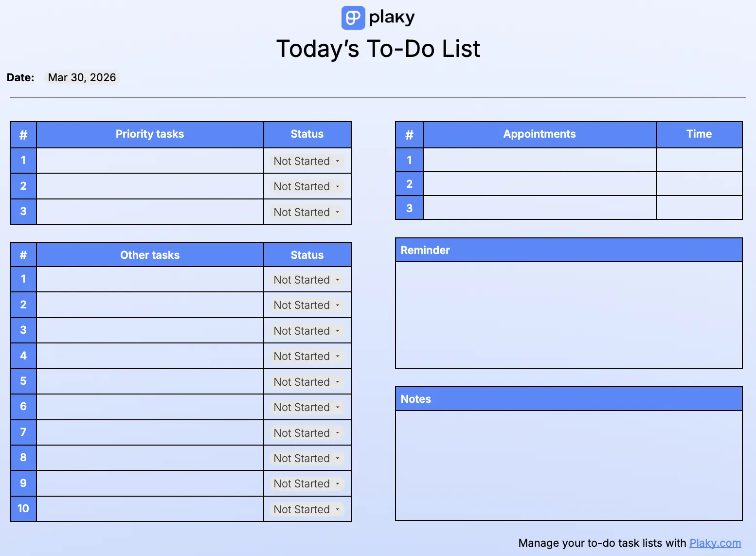Click the Plaky logo icon
The width and height of the screenshot is (756, 556).
tap(353, 18)
